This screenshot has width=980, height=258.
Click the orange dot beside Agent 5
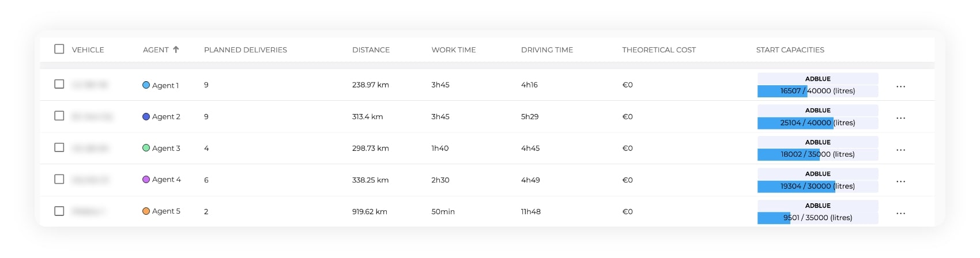(x=146, y=211)
